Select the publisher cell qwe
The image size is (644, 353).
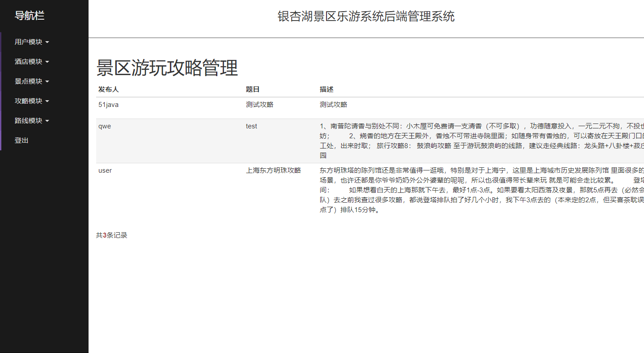click(105, 126)
